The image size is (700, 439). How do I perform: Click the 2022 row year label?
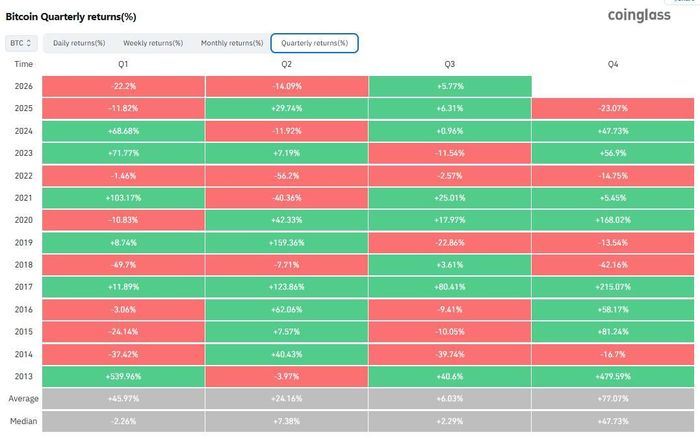23,176
